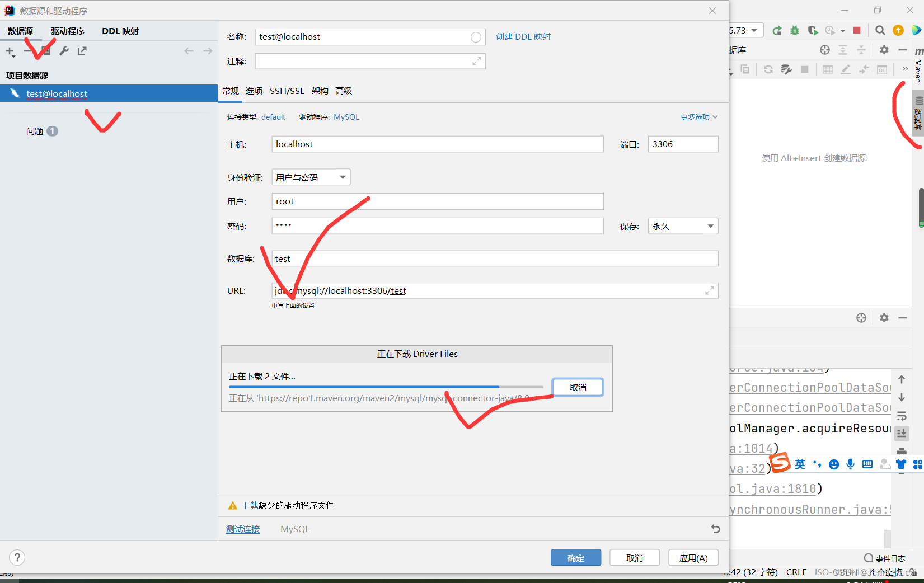Open help with the question mark button
This screenshot has width=924, height=583.
[x=17, y=557]
